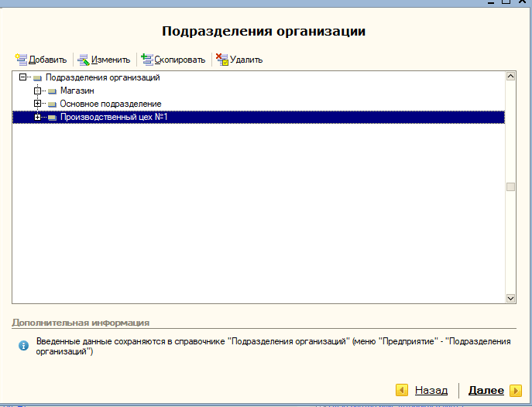Screen dimensions: 532x407
Task: Click the Удалить text label
Action: pyautogui.click(x=246, y=60)
